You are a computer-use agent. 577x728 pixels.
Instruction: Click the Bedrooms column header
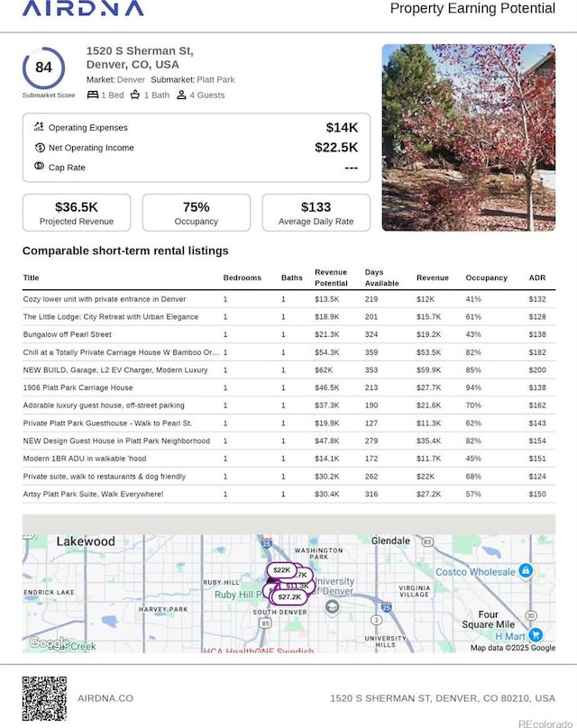pos(242,278)
